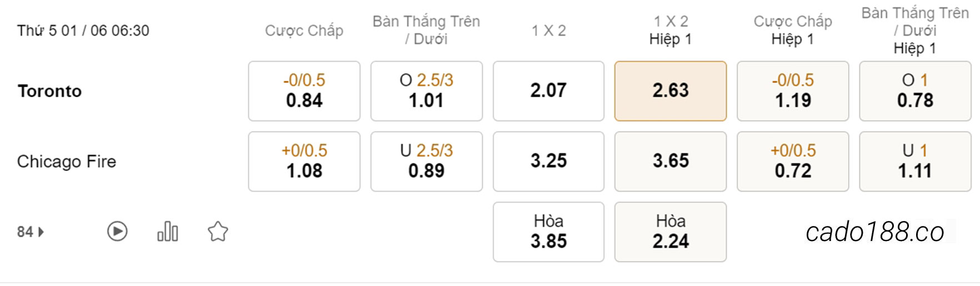Viewport: 980px width, 286px height.
Task: Choose first-half draw Hòa at 2.24
Action: (671, 232)
